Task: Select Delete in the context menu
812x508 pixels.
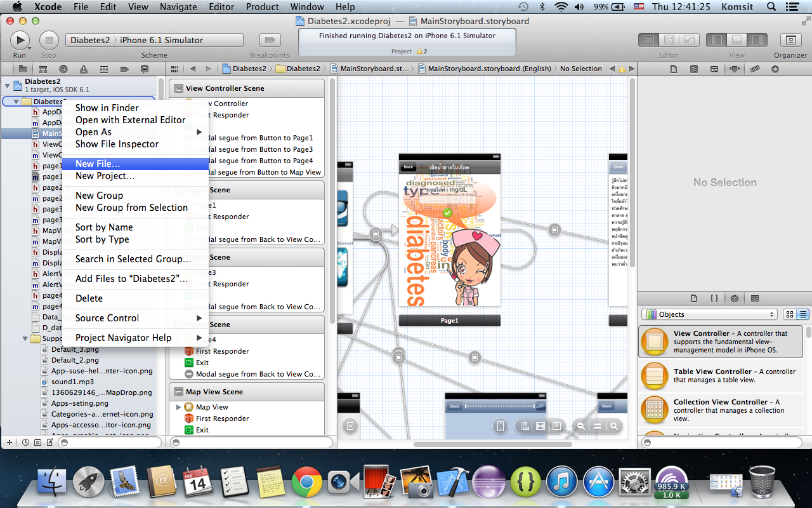Action: coord(89,298)
